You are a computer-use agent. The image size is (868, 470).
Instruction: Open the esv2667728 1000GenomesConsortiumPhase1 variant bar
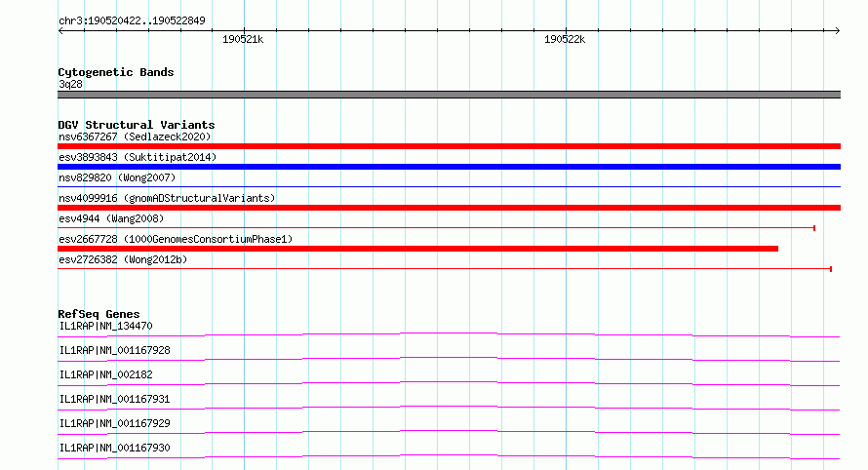[418, 249]
